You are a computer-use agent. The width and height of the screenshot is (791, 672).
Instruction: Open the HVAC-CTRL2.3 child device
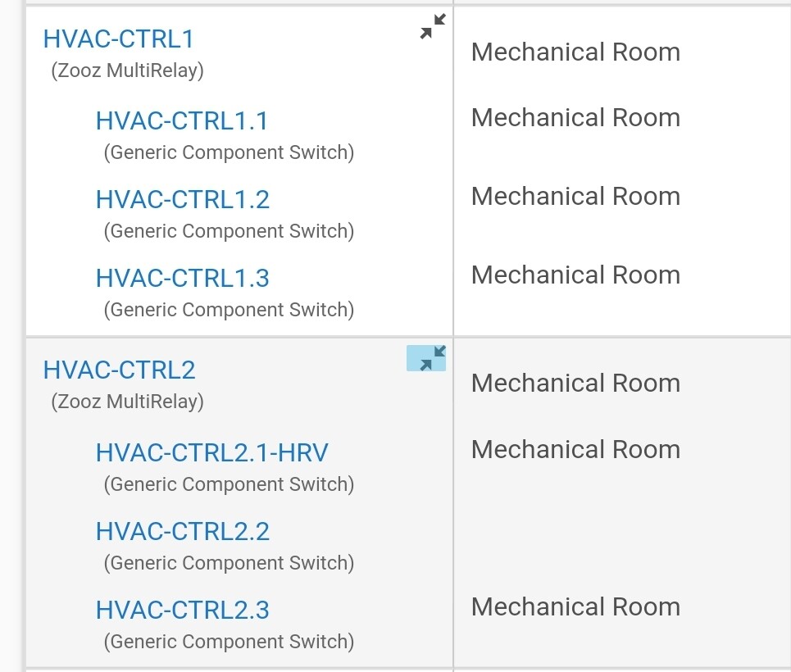tap(183, 610)
